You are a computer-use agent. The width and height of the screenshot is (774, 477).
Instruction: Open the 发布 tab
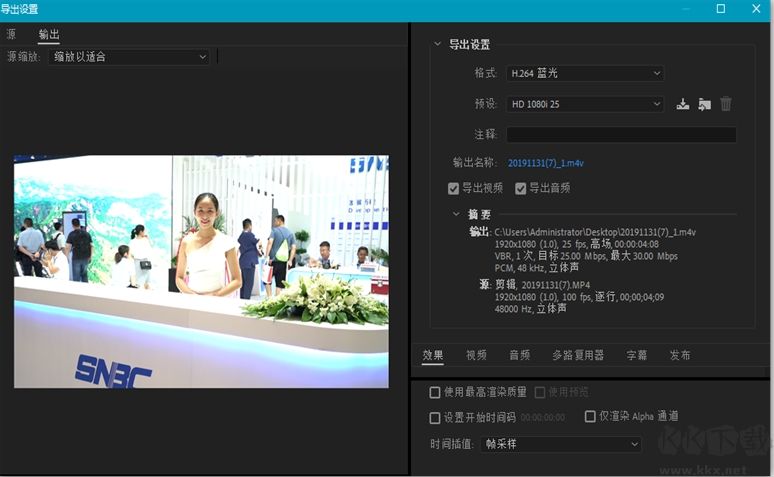click(680, 355)
